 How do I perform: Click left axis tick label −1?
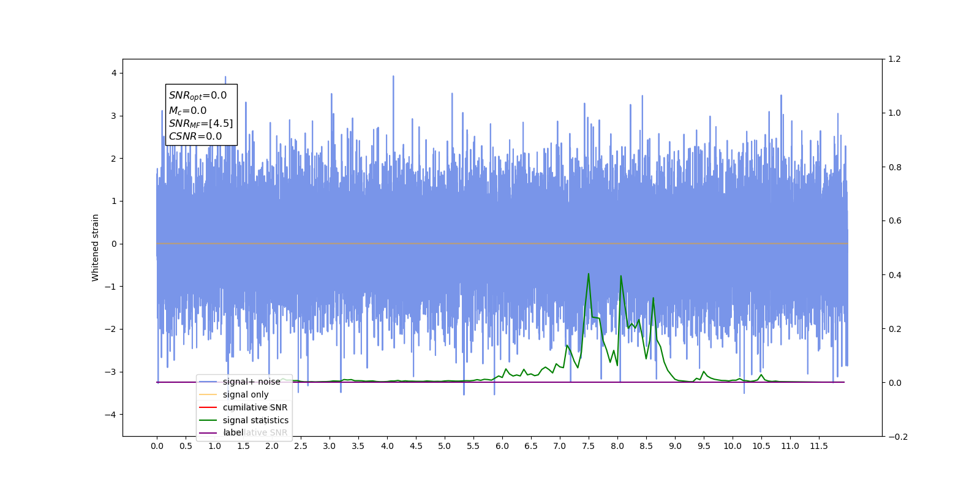[x=111, y=287]
